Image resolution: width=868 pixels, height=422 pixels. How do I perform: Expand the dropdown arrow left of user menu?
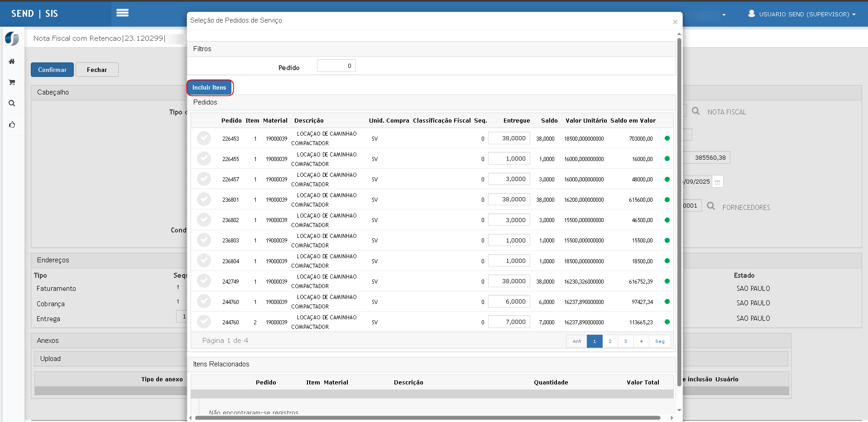[x=724, y=15]
